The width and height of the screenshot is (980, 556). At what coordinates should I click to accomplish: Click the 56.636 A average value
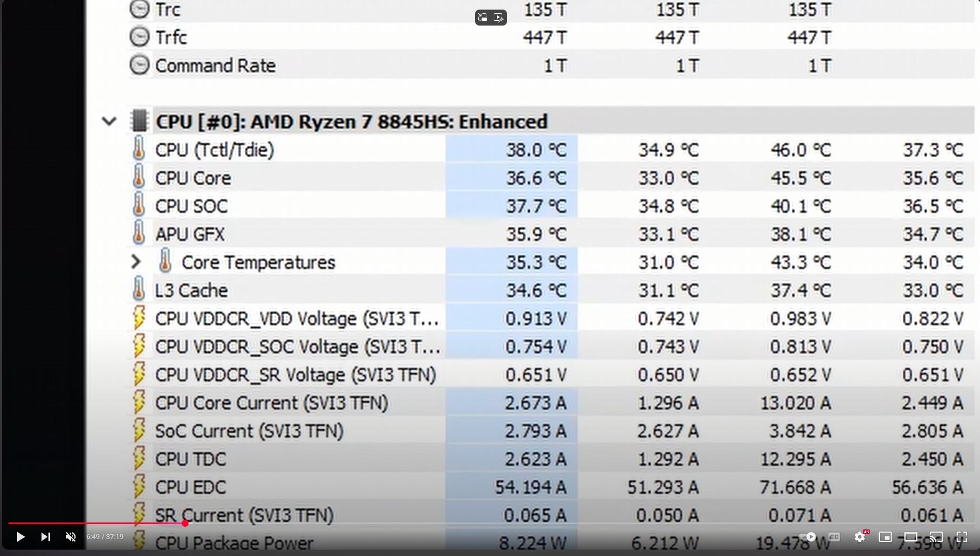(927, 487)
